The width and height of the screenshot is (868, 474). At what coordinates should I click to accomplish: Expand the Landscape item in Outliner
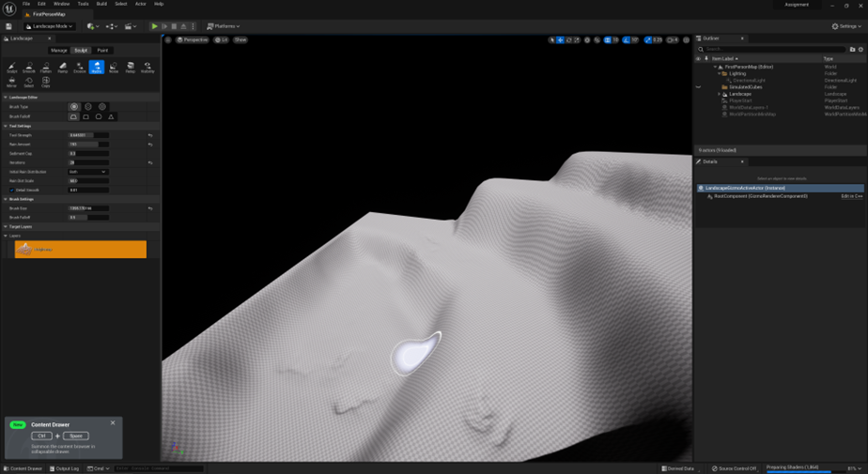(720, 94)
